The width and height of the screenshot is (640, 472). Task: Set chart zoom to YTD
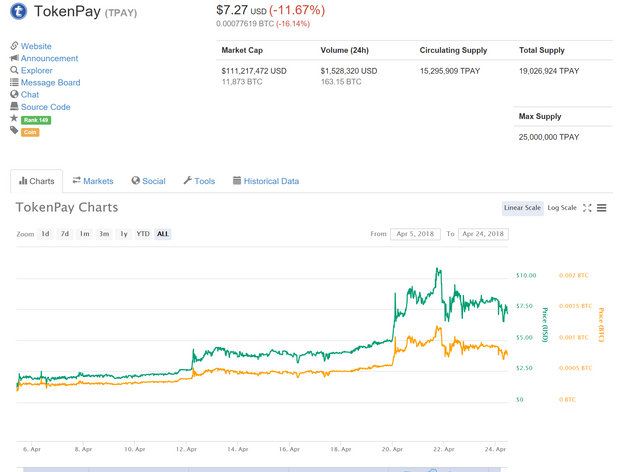click(x=143, y=234)
